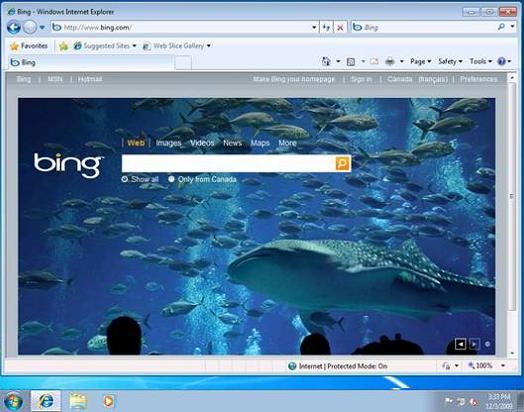This screenshot has height=412, width=524.
Task: Click the Bing link in page header
Action: [23, 79]
